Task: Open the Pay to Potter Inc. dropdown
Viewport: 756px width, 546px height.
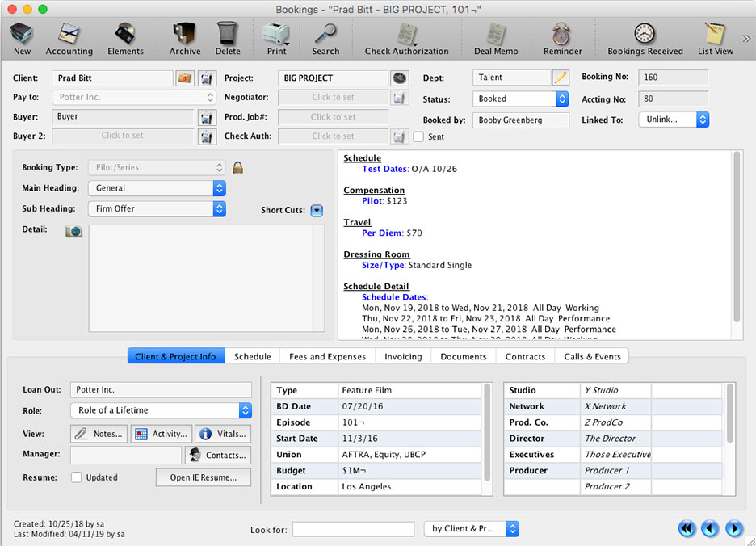Action: (134, 98)
